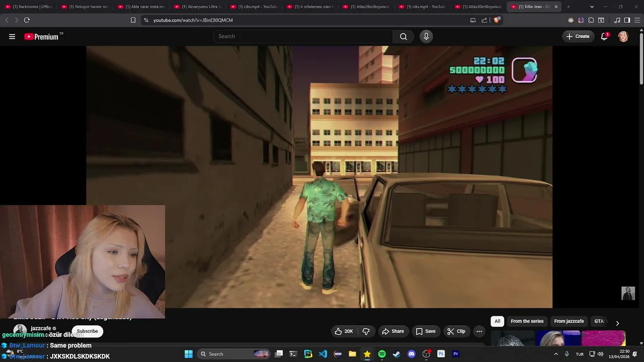Switch to Akla zarar insta browser tab

142,7
